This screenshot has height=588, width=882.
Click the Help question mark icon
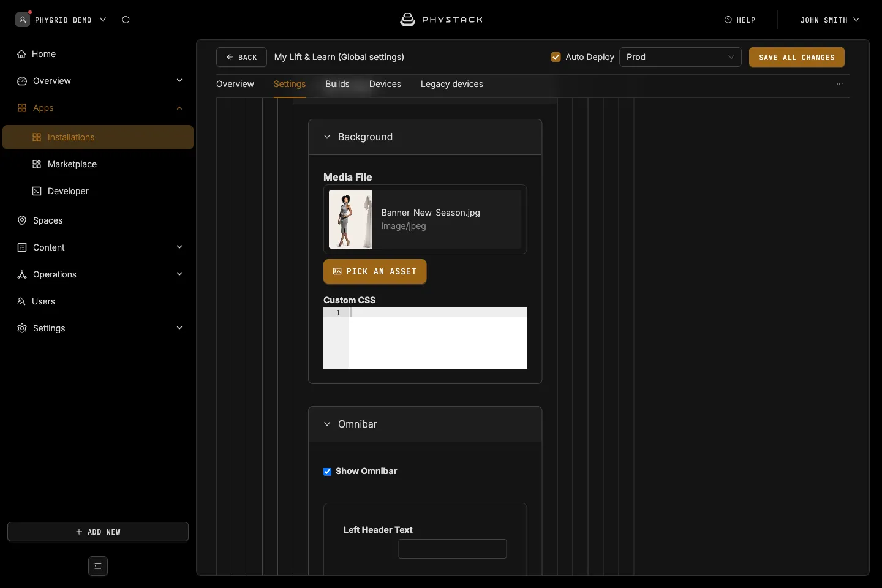(x=728, y=20)
